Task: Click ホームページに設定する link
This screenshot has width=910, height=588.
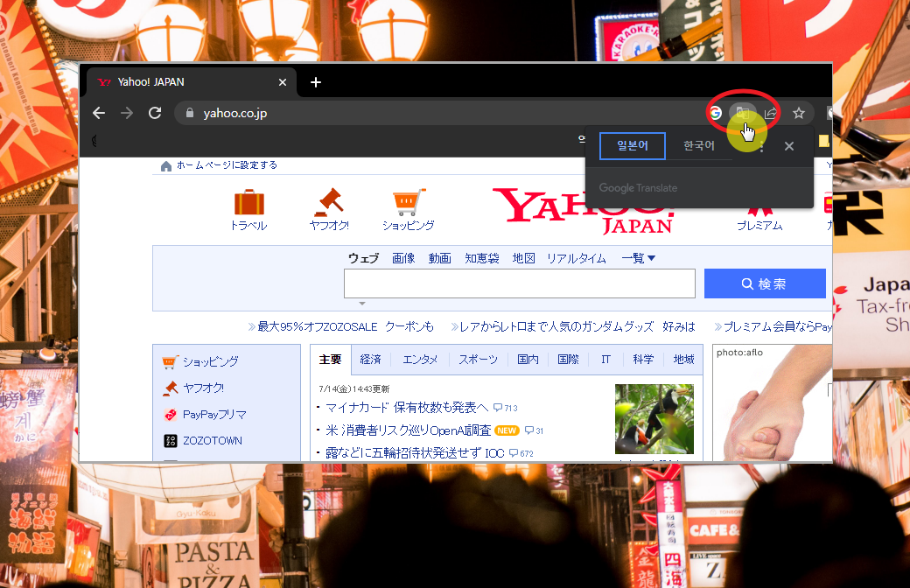Action: coord(227,165)
